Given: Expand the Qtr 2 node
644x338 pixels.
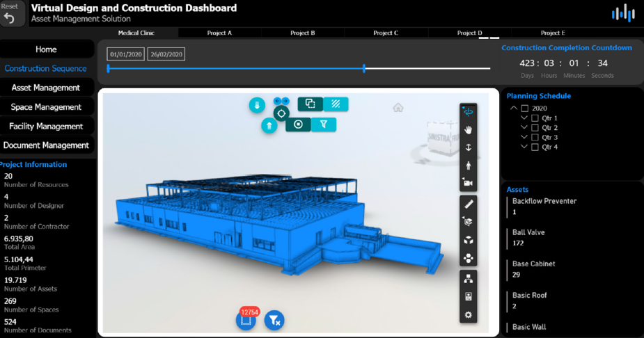Looking at the screenshot, I should pos(524,128).
